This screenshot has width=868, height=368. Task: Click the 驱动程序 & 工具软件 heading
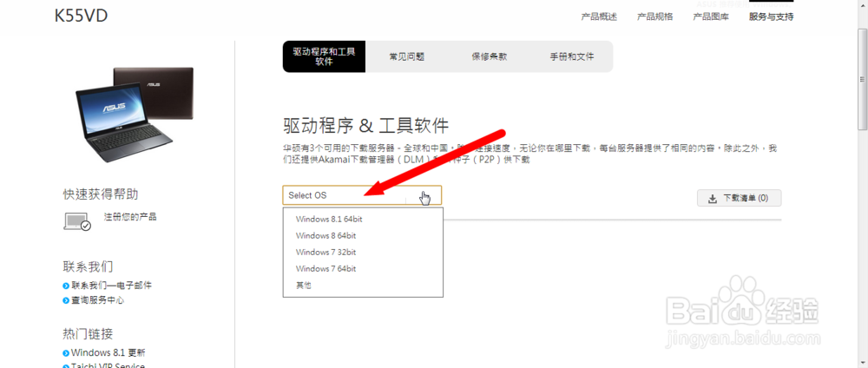[x=365, y=126]
